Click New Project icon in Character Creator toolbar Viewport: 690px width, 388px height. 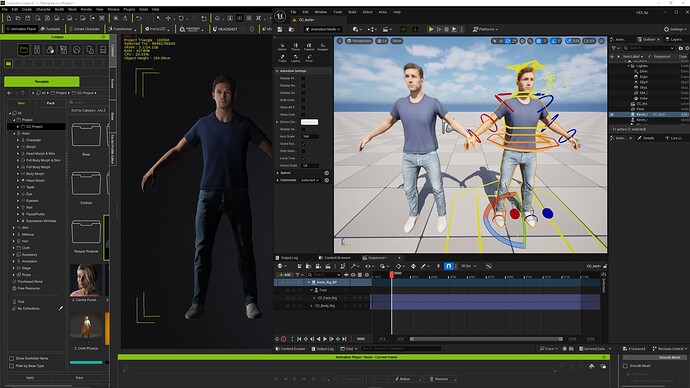coord(9,18)
